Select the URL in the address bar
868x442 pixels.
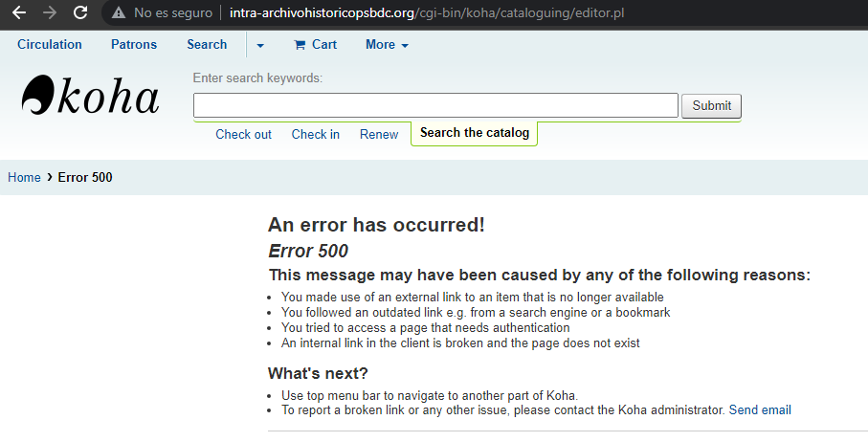[427, 13]
